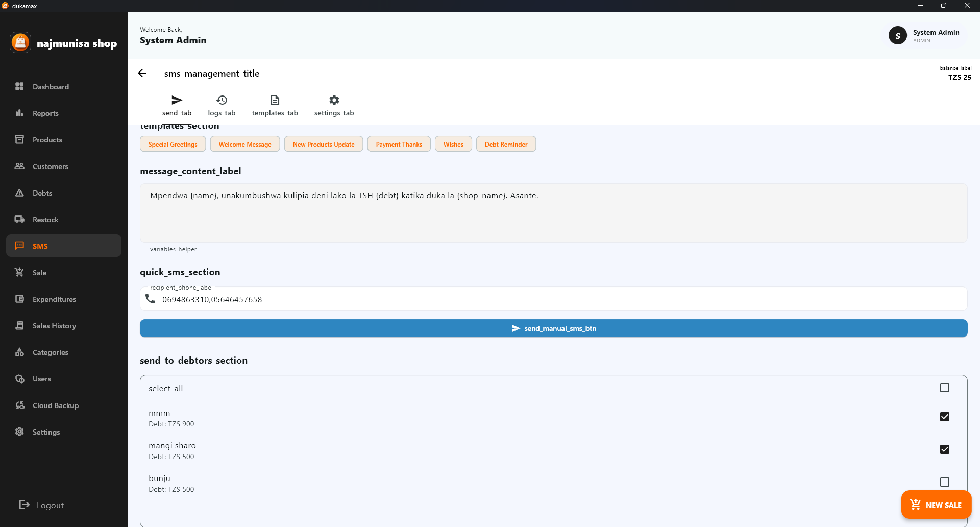Apply the Payment Thanks template

(x=399, y=144)
